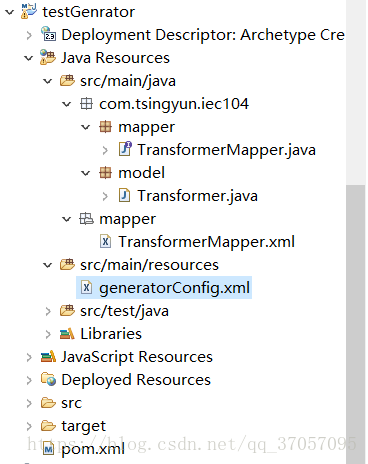Click the Deployed Resources icon
This screenshot has width=368, height=464.
[48, 379]
